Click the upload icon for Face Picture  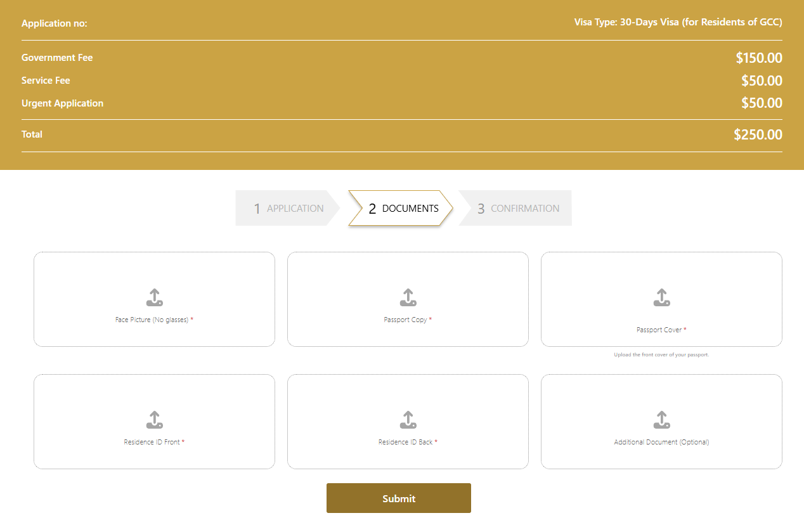154,297
